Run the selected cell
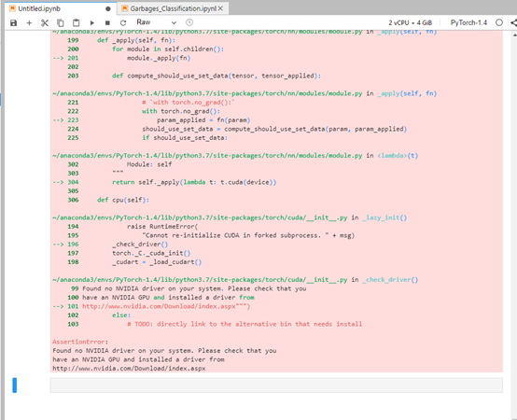 tap(92, 22)
